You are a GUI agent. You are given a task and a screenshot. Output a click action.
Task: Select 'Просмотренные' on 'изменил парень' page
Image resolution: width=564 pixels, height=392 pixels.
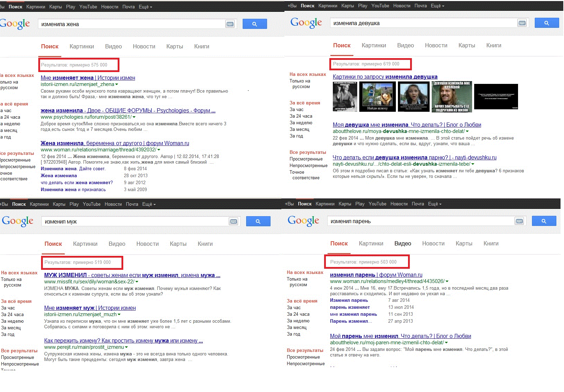coord(303,357)
